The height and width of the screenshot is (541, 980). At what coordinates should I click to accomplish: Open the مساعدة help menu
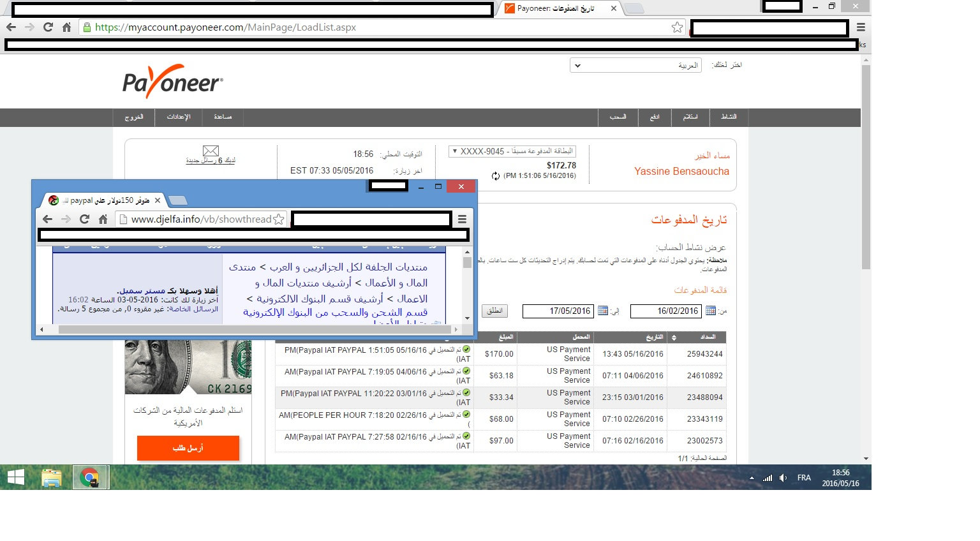click(223, 117)
